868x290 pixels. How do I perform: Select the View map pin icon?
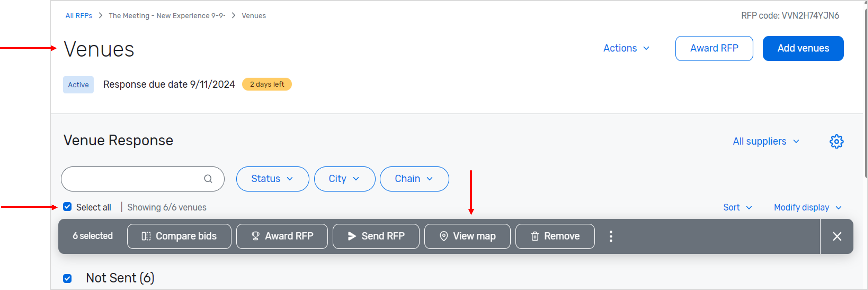[444, 236]
